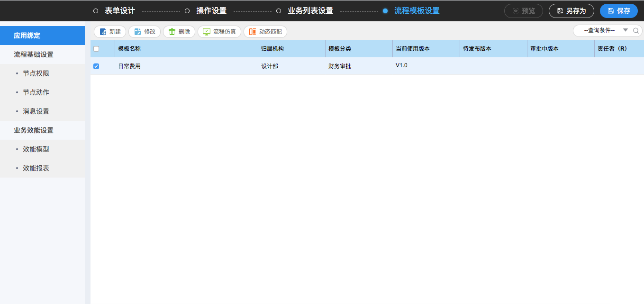
Task: Uncheck the 日常费用 row checkbox
Action: 96,66
